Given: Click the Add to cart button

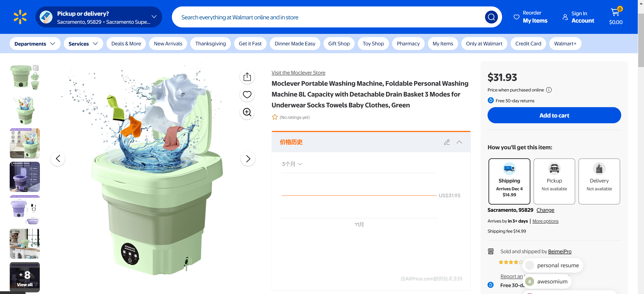Looking at the screenshot, I should 554,115.
